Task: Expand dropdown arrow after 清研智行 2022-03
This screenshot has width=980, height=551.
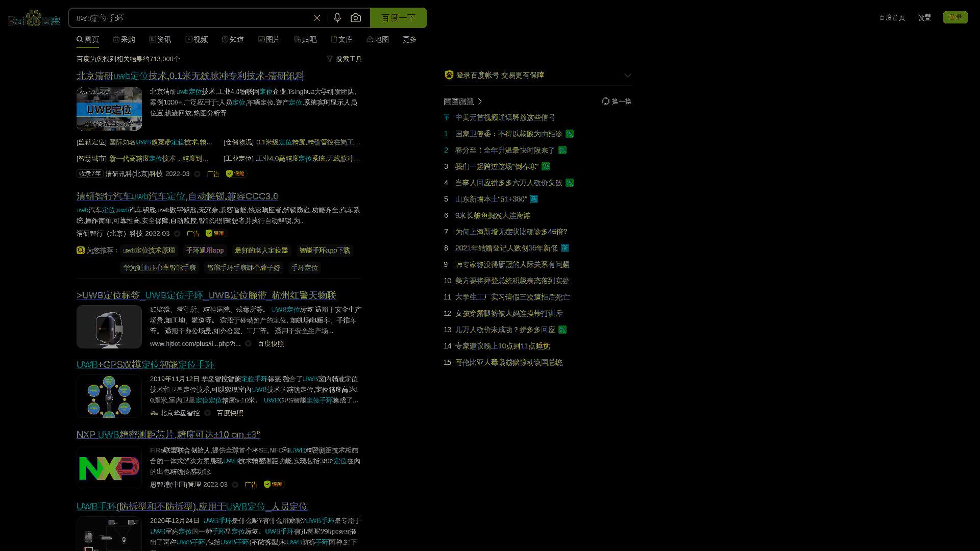Action: pos(177,234)
